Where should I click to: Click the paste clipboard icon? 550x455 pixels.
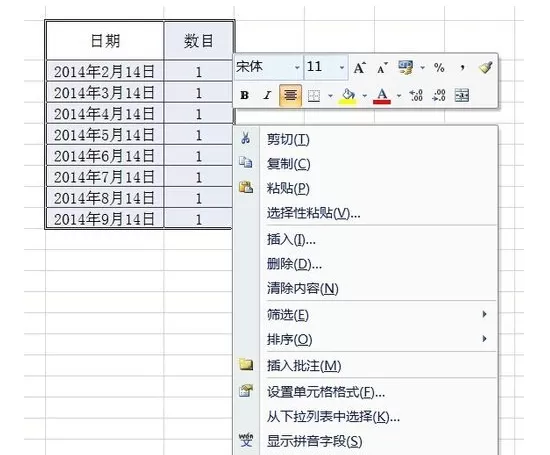[246, 187]
